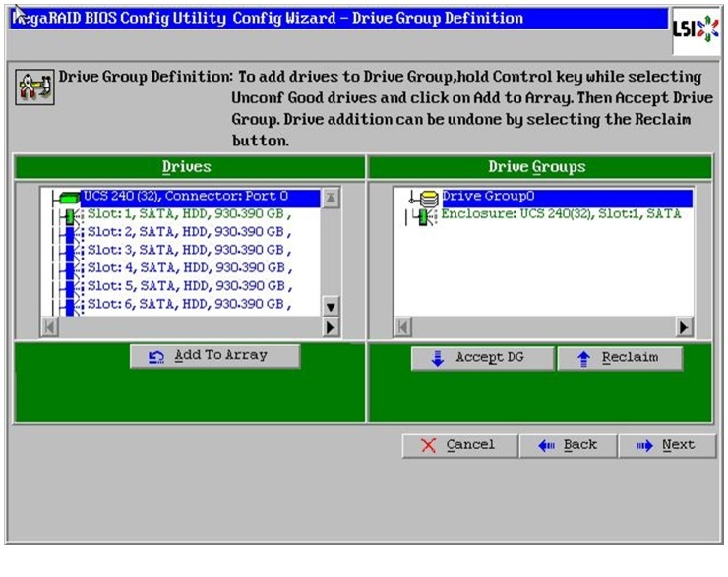728x577 pixels.
Task: Go Back to the previous wizard step
Action: pyautogui.click(x=569, y=446)
